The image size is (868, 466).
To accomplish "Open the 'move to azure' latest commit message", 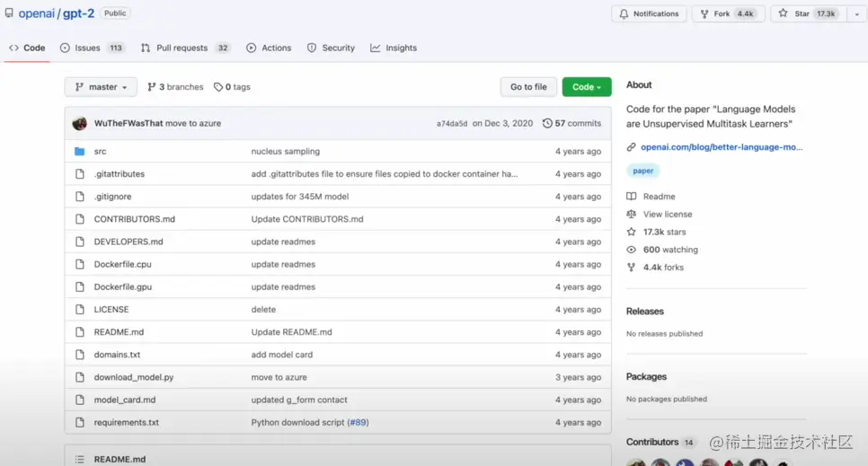I will (x=193, y=123).
